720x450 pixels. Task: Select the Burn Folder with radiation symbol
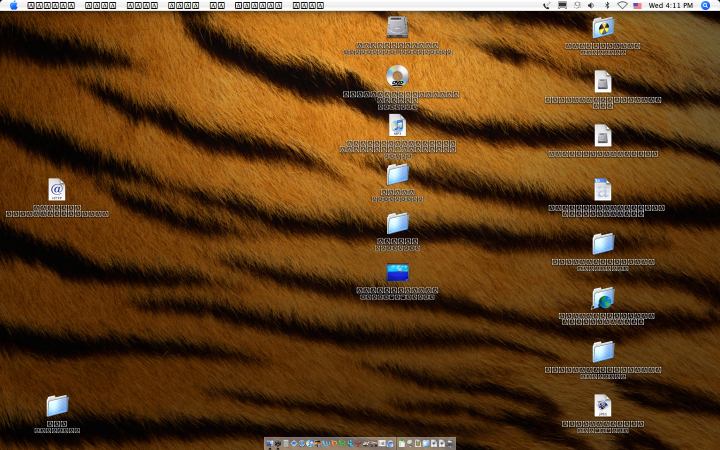603,28
